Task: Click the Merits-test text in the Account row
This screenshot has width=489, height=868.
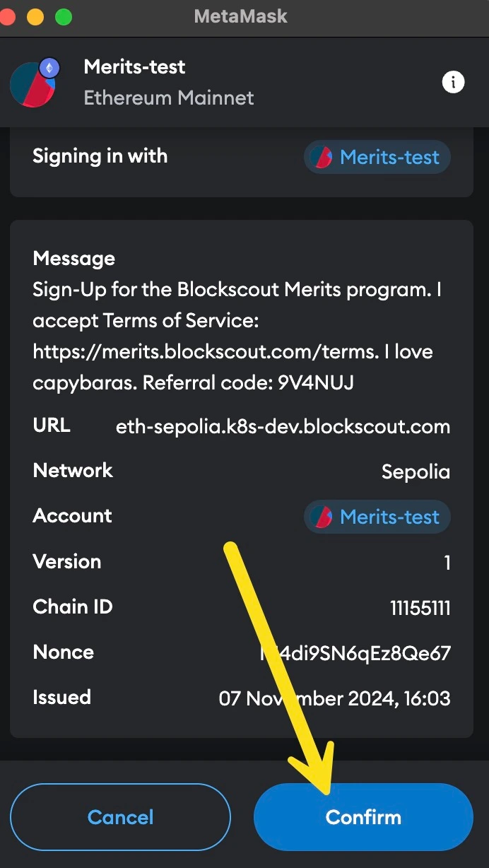Action: tap(389, 517)
